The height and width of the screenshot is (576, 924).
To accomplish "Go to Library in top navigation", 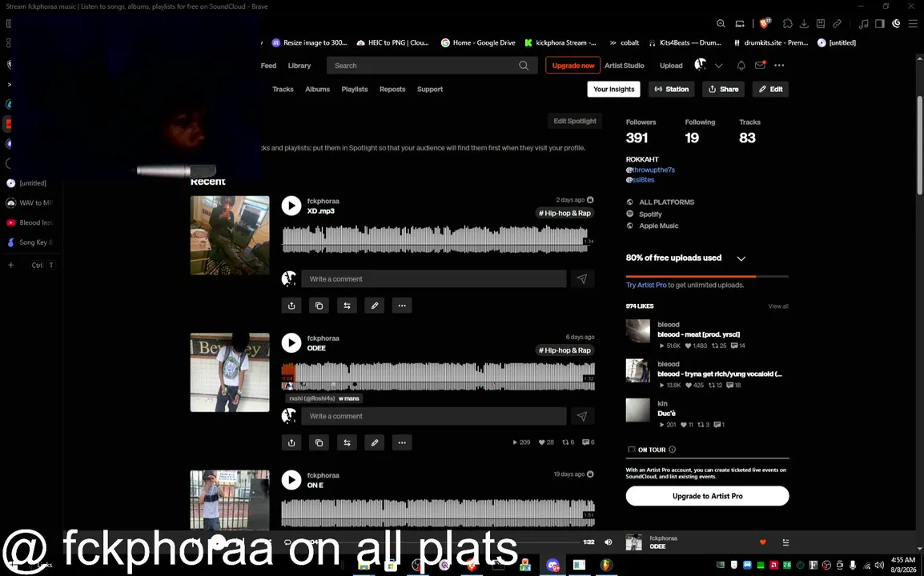I will [299, 66].
